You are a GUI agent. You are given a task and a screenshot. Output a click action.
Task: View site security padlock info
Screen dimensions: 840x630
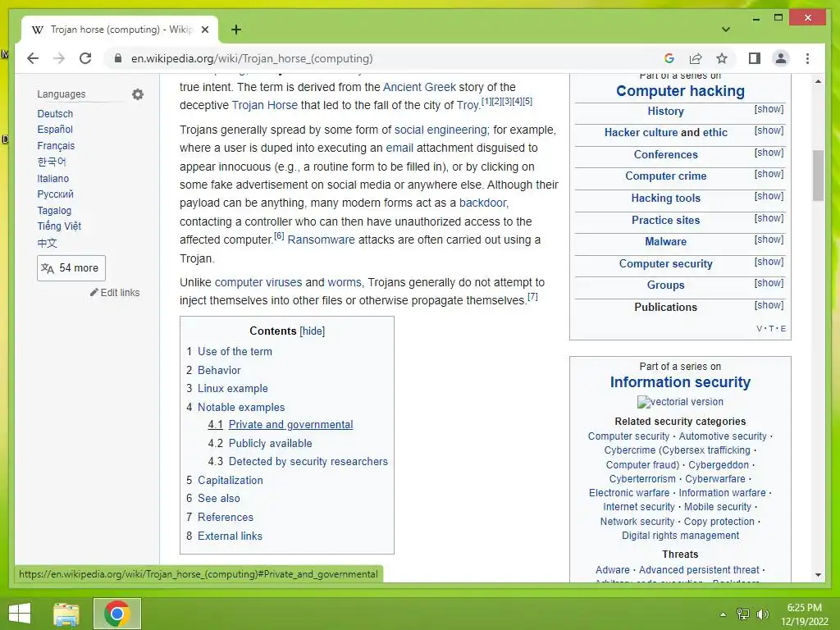pyautogui.click(x=118, y=58)
